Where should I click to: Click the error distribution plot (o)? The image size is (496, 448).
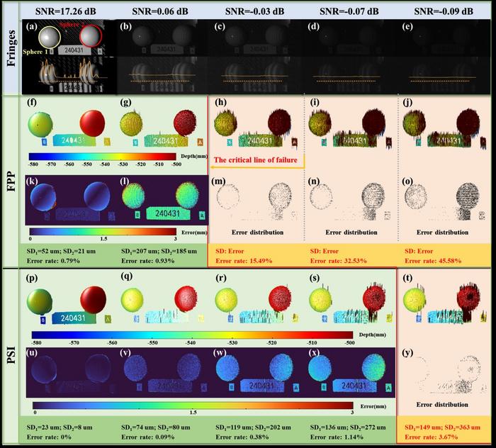click(445, 202)
